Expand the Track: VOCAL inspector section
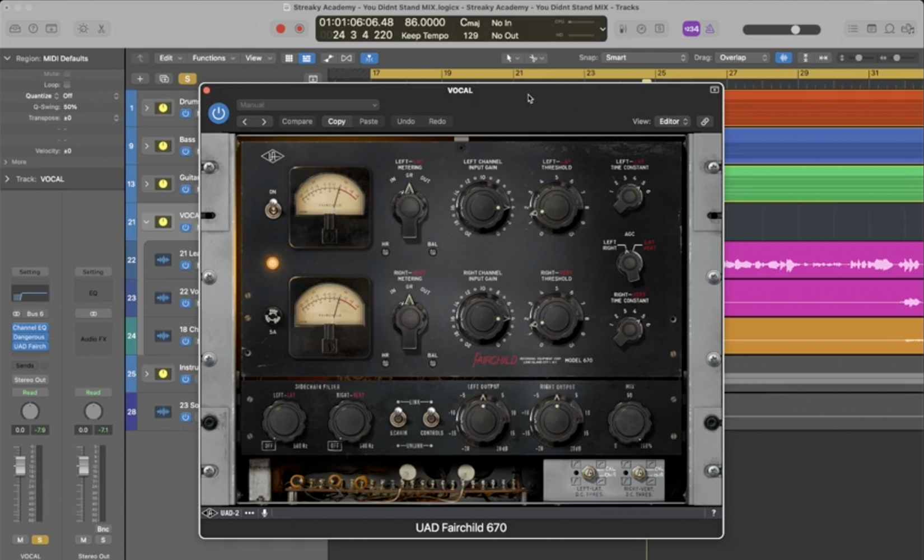924x560 pixels. pyautogui.click(x=7, y=179)
